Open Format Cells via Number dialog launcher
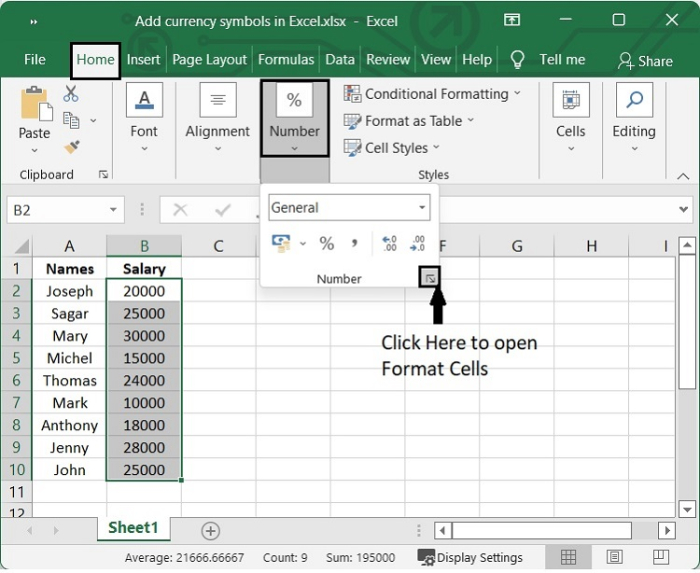 (x=430, y=278)
